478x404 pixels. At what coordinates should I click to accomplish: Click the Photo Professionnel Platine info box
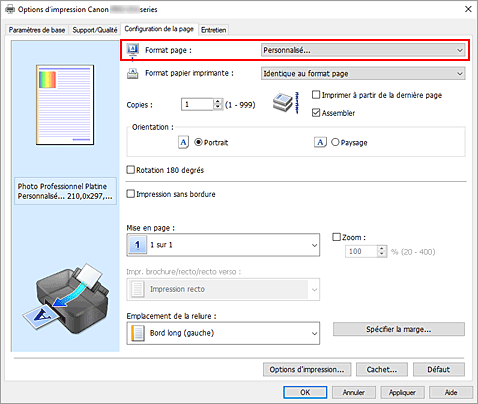pos(65,191)
